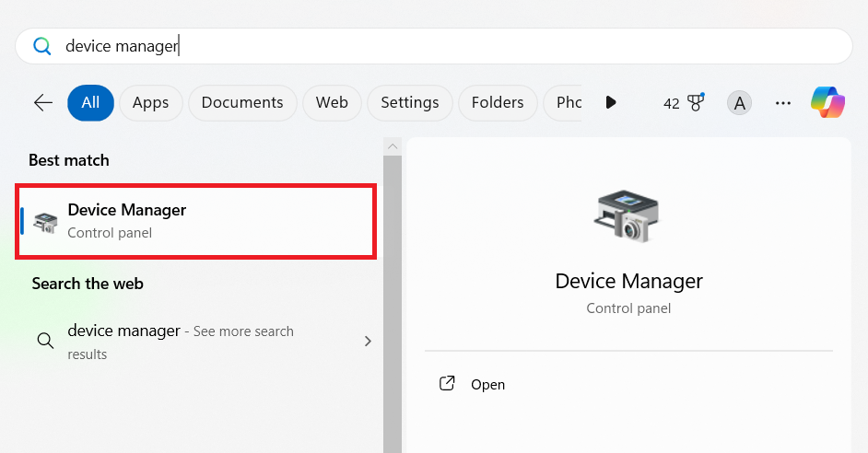
Task: Go back with the left arrow
Action: click(42, 102)
